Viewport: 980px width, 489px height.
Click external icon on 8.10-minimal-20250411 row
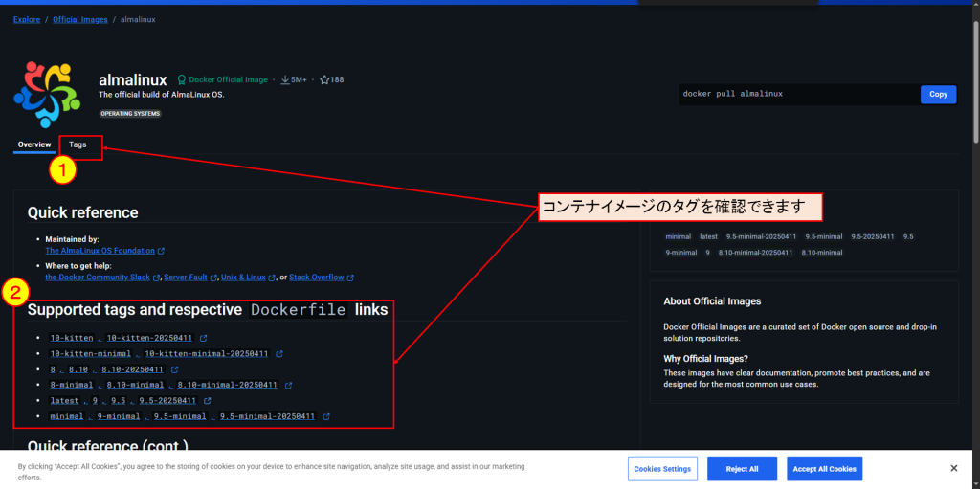click(x=289, y=386)
